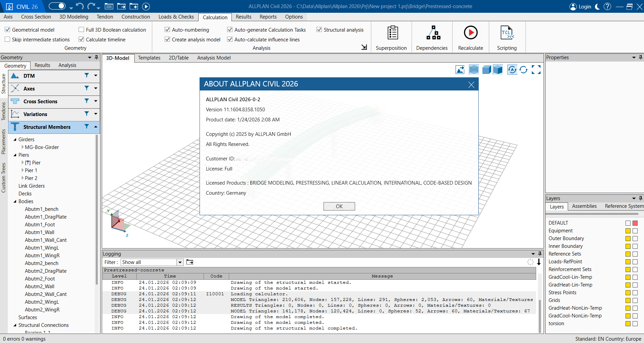
Task: Uncheck Auto-generate Calculation Tasks
Action: [x=230, y=30]
